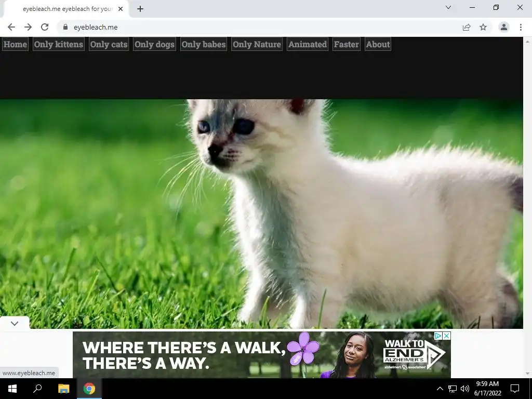Open the Windows Start menu
Screen dimensions: 532x399
coord(12,389)
